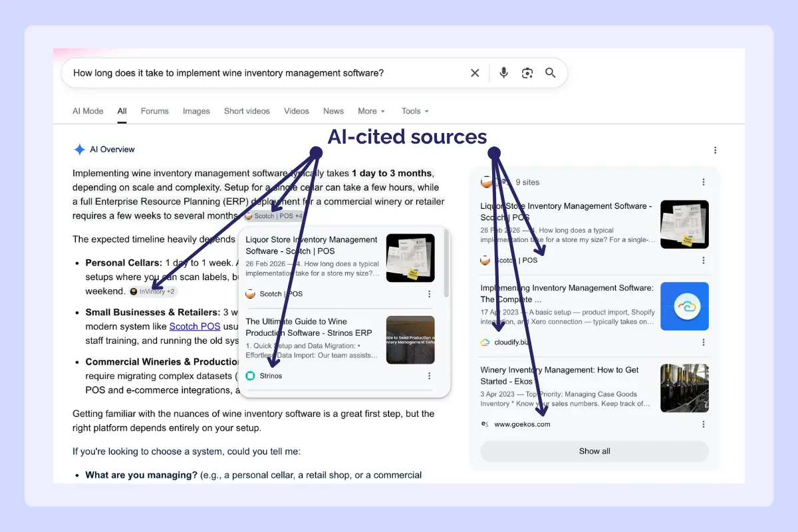Select the All results tab
Screen dimensions: 798x532
coord(122,111)
